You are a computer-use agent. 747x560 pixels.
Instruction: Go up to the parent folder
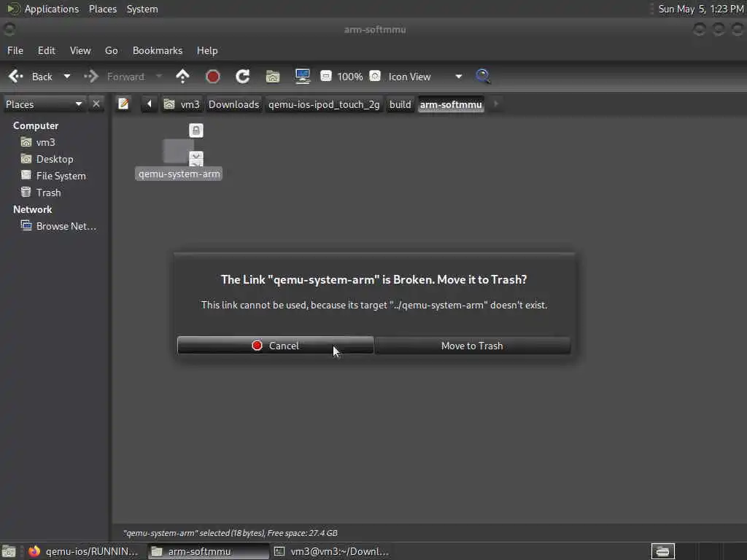click(182, 77)
